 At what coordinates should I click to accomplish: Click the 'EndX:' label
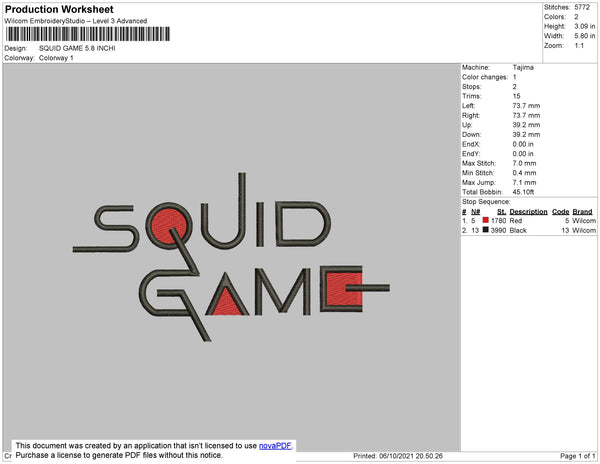471,144
